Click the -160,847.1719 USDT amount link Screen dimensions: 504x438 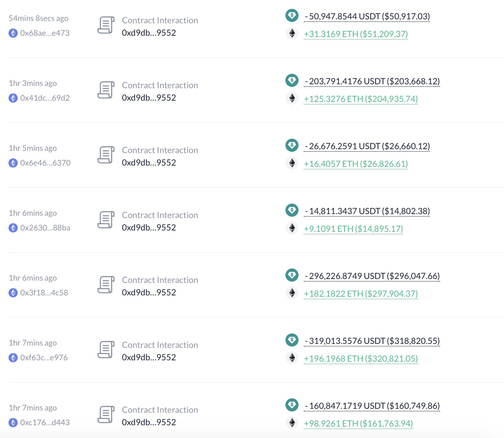pyautogui.click(x=372, y=406)
